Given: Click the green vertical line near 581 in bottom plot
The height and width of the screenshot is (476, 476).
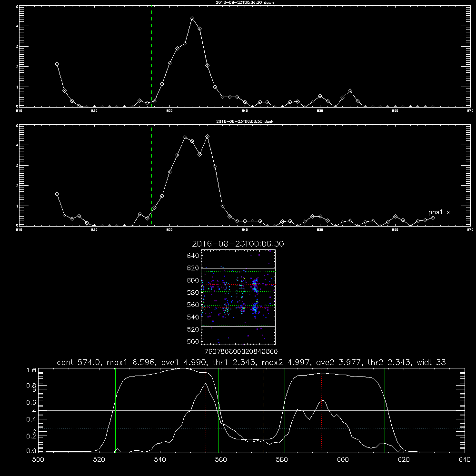Looking at the screenshot, I should pos(285,410).
